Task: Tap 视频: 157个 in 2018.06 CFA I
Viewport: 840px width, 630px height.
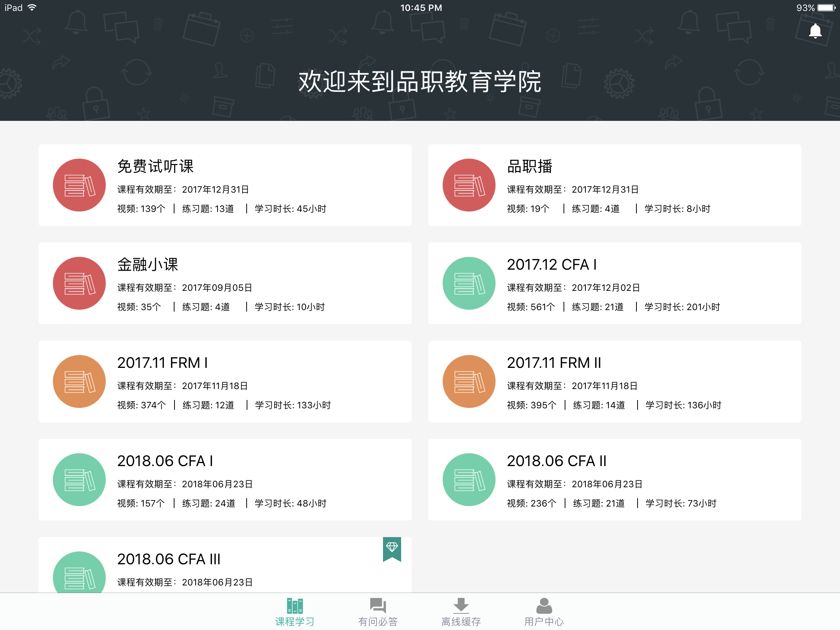Action: click(x=141, y=503)
